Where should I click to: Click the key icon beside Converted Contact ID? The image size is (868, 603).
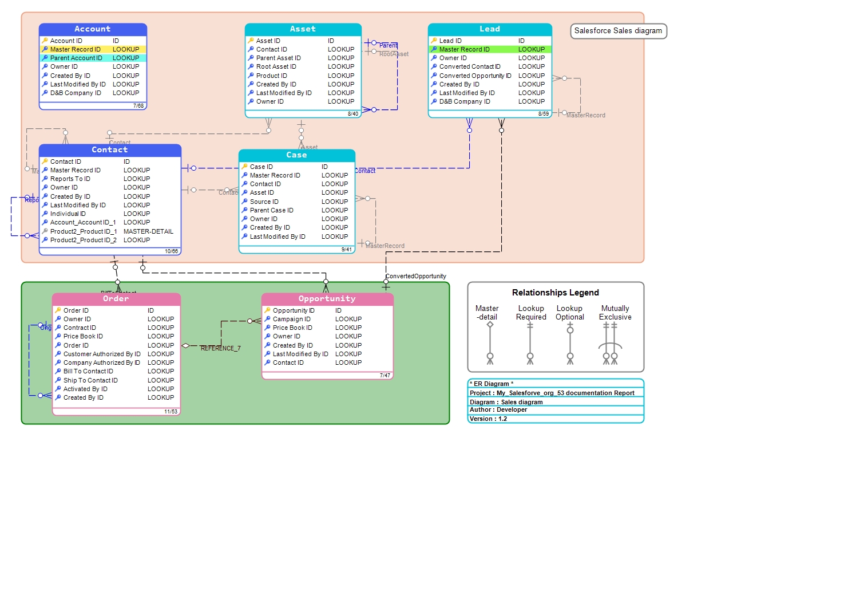point(434,66)
